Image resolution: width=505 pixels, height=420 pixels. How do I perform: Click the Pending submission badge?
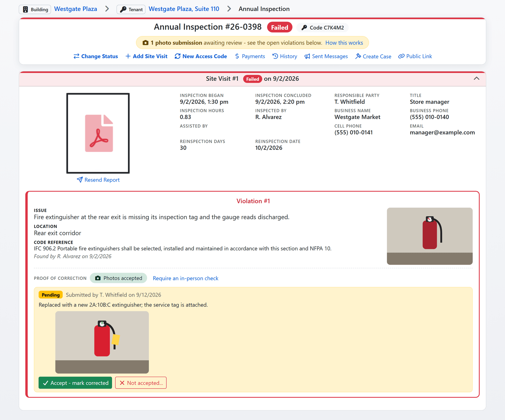pyautogui.click(x=50, y=295)
